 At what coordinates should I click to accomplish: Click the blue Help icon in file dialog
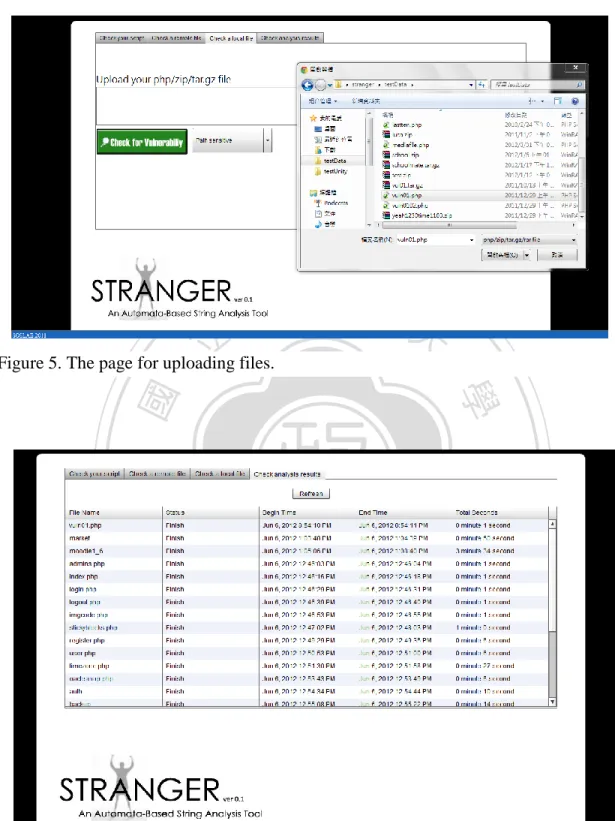coord(575,101)
